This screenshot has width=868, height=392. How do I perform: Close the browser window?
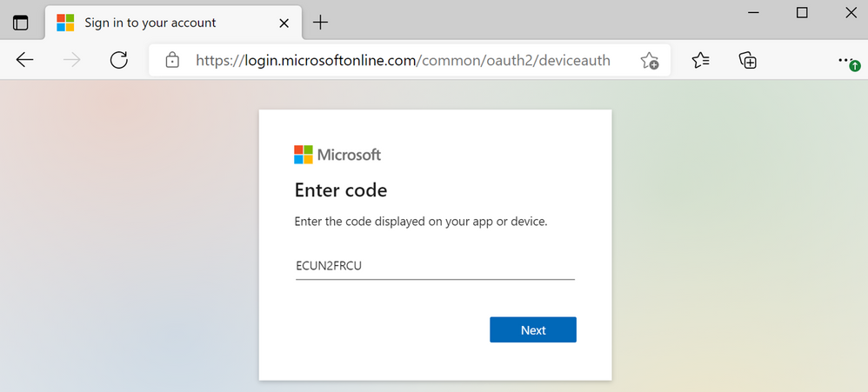tap(851, 13)
